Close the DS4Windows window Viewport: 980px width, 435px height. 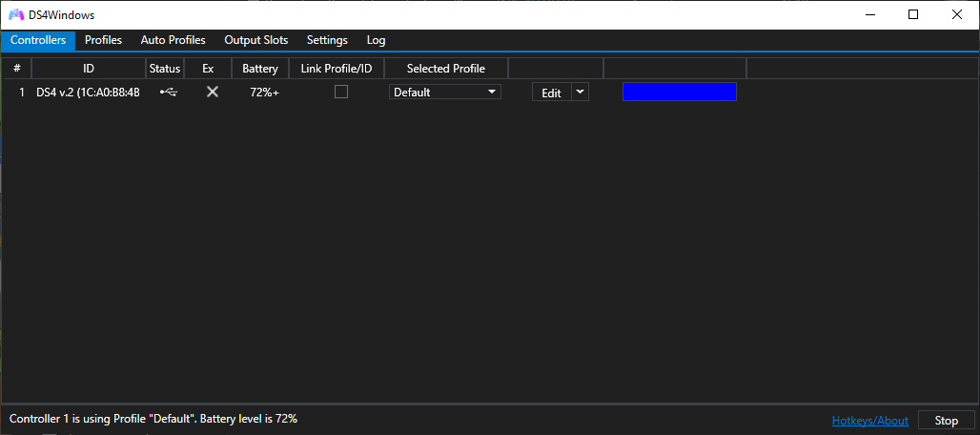pos(957,15)
